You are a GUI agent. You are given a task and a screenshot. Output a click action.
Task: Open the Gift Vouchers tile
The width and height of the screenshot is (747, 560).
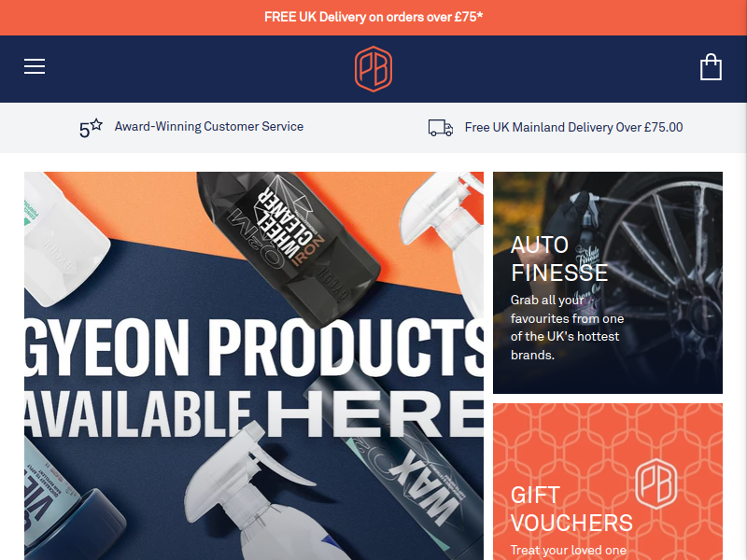(x=608, y=482)
